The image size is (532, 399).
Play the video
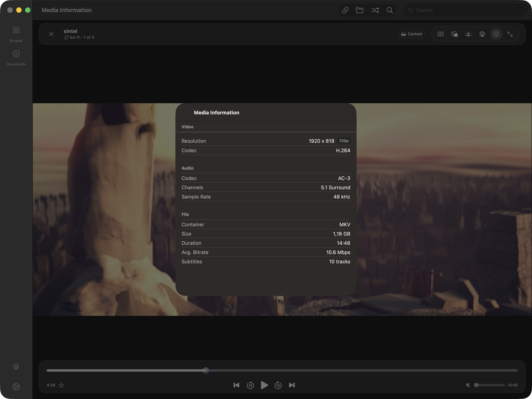(264, 385)
